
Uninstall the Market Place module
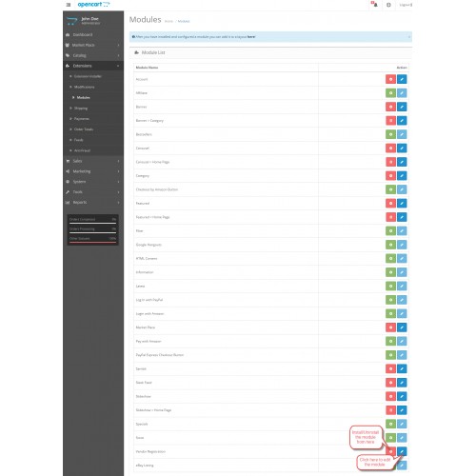[x=390, y=327]
